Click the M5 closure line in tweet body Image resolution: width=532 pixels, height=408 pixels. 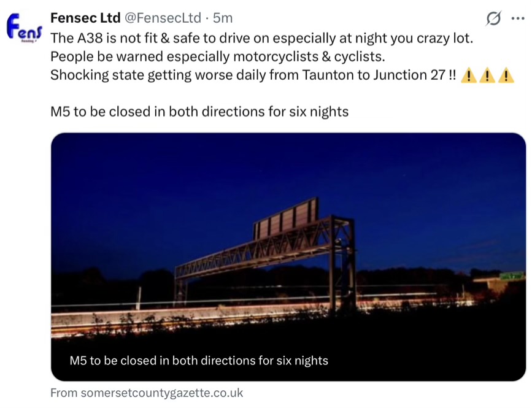199,112
